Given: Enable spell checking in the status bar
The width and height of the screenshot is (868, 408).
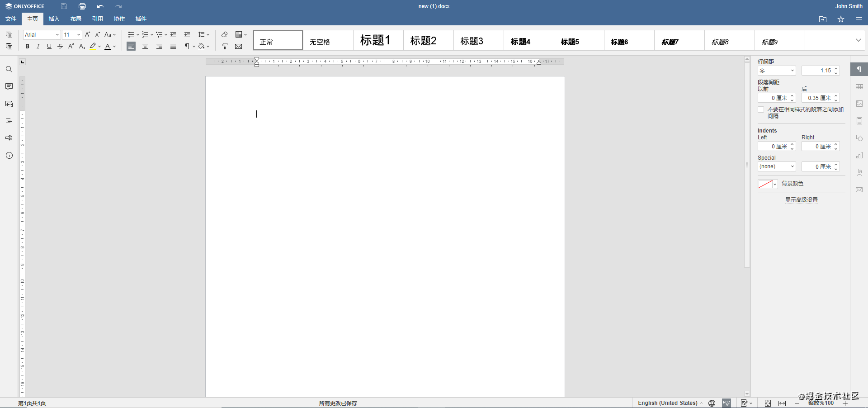Looking at the screenshot, I should click(726, 403).
